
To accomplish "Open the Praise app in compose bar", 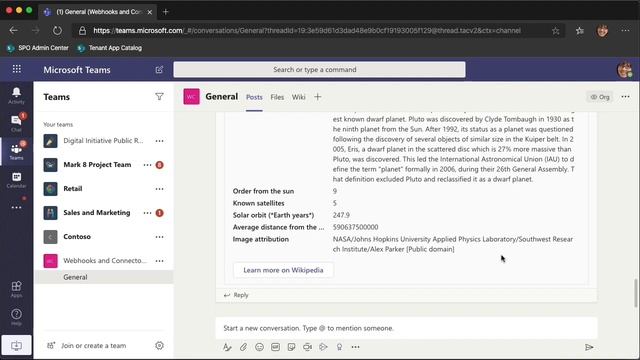I will pyautogui.click(x=339, y=347).
